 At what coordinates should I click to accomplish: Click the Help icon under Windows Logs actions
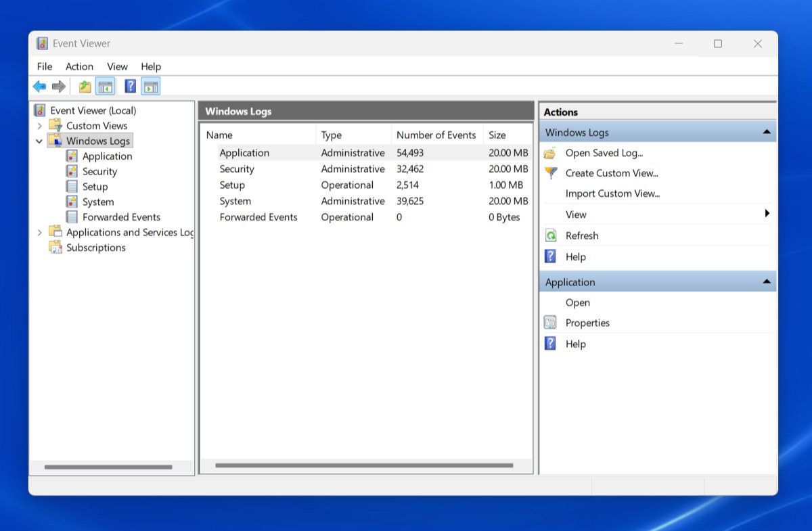click(x=551, y=256)
